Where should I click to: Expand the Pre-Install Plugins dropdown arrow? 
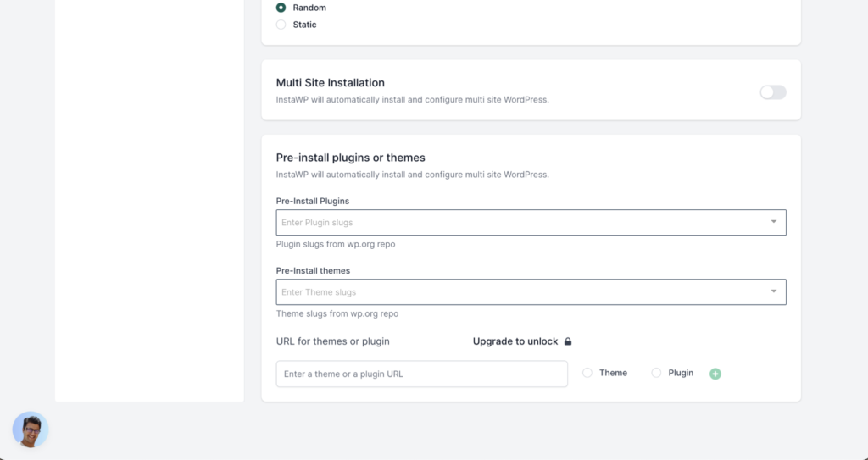point(774,222)
